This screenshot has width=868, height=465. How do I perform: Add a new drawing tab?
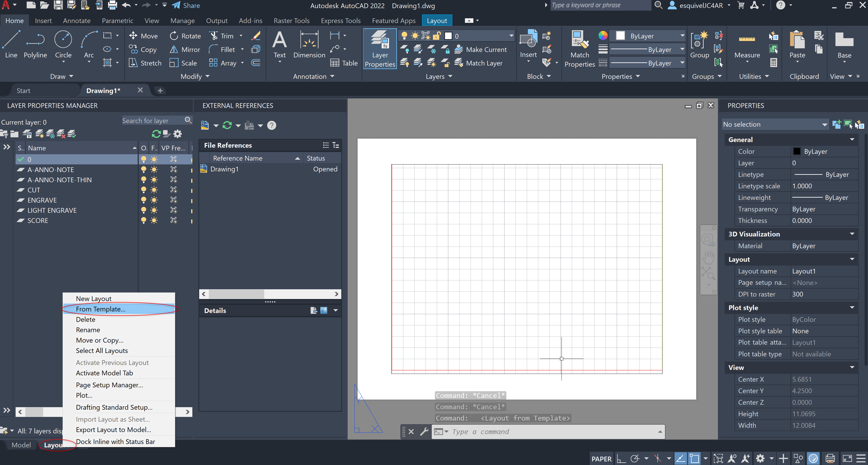(160, 91)
